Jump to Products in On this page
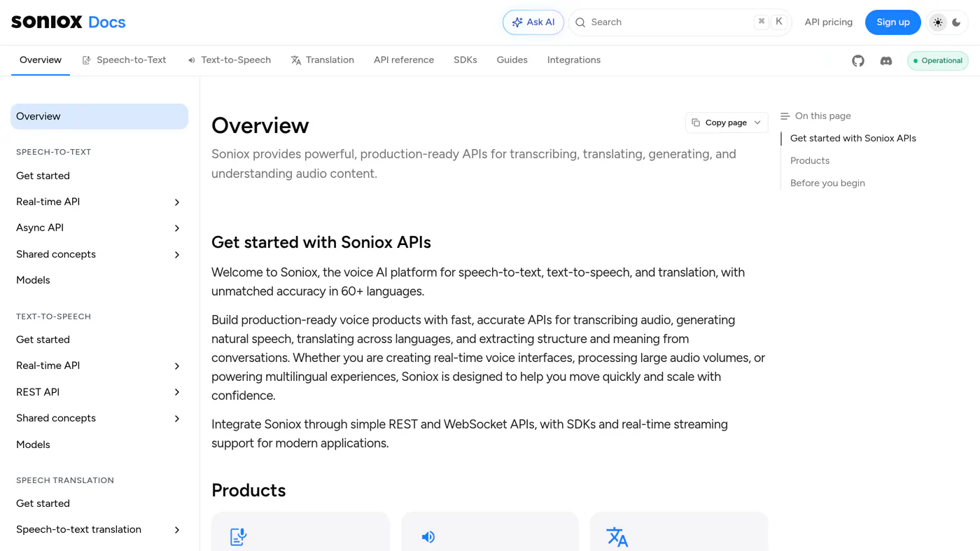This screenshot has height=551, width=980. (810, 160)
